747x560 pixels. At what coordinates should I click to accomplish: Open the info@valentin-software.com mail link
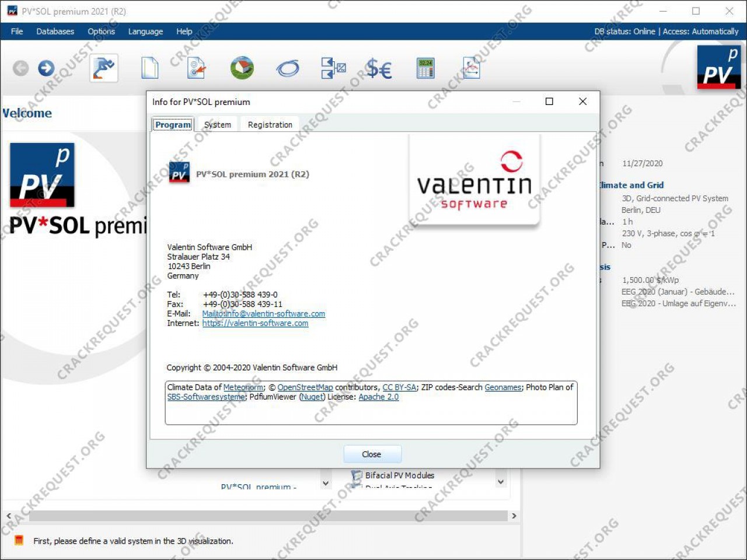(264, 314)
